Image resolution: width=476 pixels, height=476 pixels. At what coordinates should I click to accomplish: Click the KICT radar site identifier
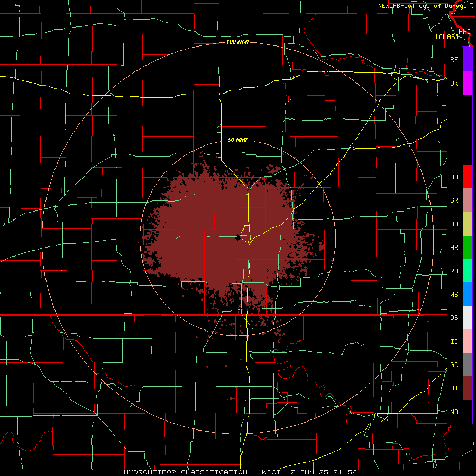272,472
